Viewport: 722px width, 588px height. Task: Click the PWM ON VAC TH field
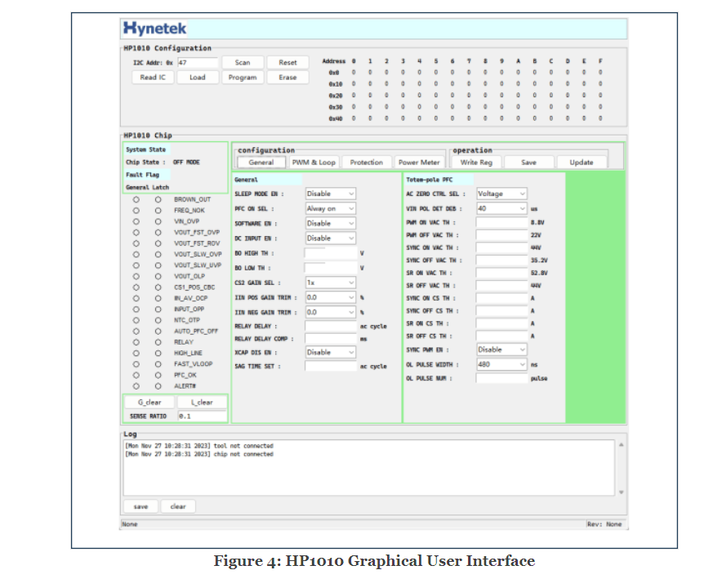[x=501, y=222]
